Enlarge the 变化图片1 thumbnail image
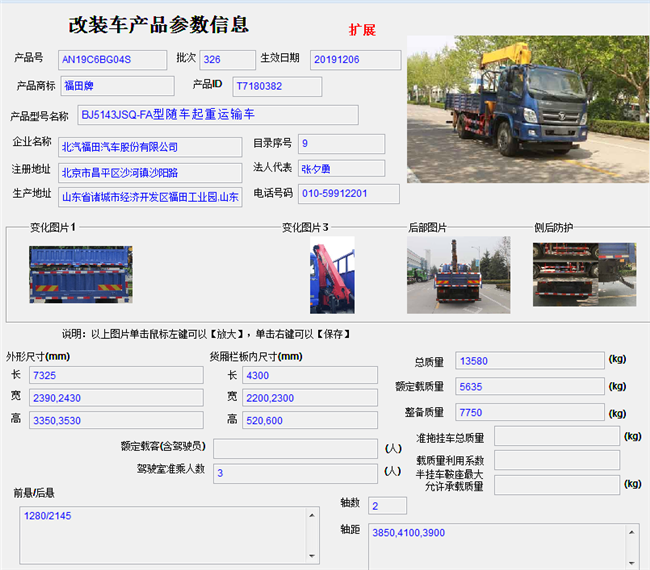This screenshot has width=650, height=570. tap(80, 274)
